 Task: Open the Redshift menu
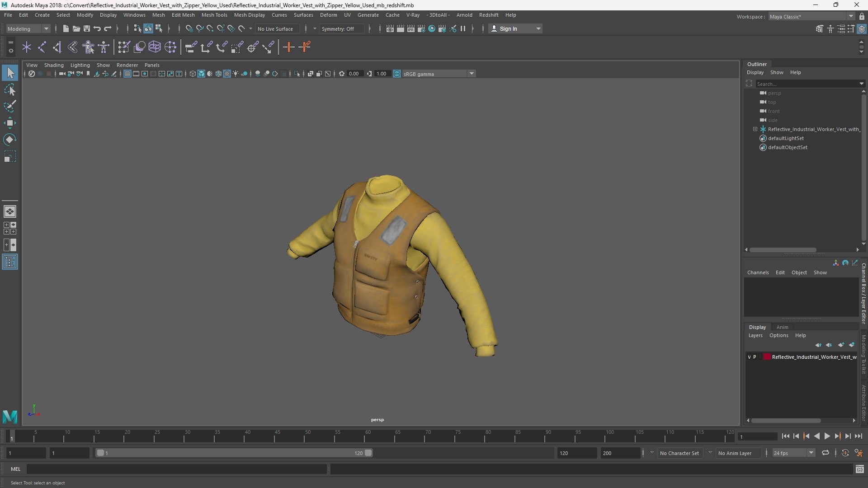489,15
